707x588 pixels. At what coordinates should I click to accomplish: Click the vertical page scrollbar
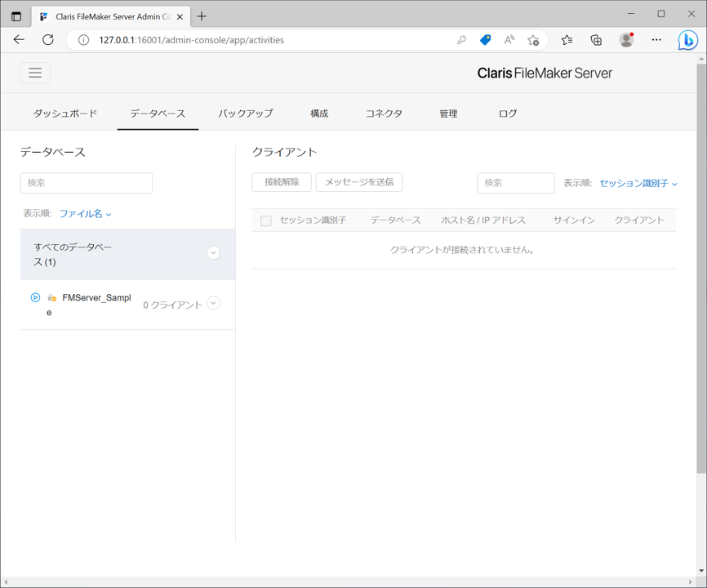coord(701,269)
